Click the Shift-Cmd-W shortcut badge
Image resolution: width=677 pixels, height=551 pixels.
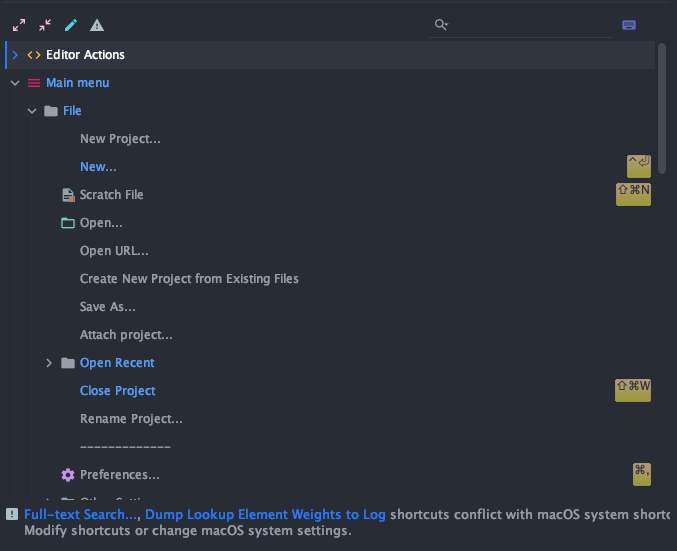(x=633, y=390)
